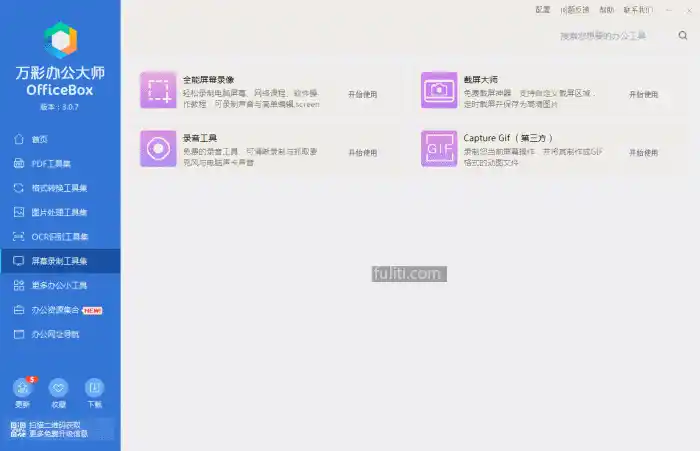
Task: Open 办公资源集合 marked NEW
Action: click(60, 310)
